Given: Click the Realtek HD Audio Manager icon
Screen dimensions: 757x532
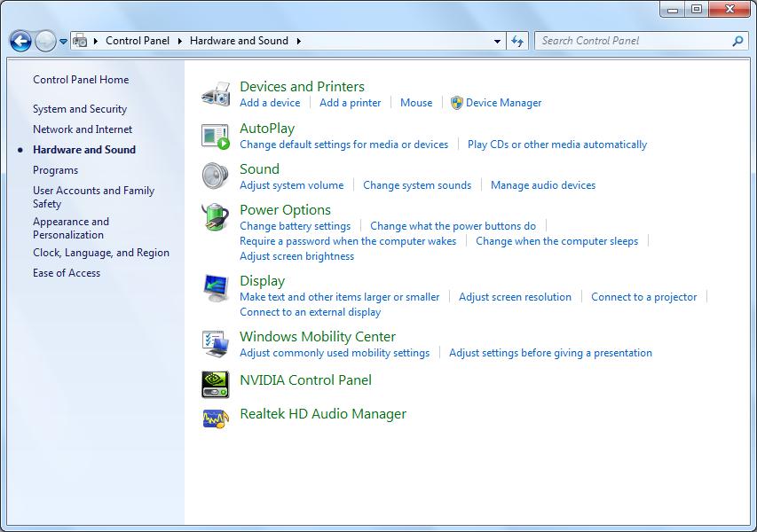Looking at the screenshot, I should pyautogui.click(x=216, y=419).
